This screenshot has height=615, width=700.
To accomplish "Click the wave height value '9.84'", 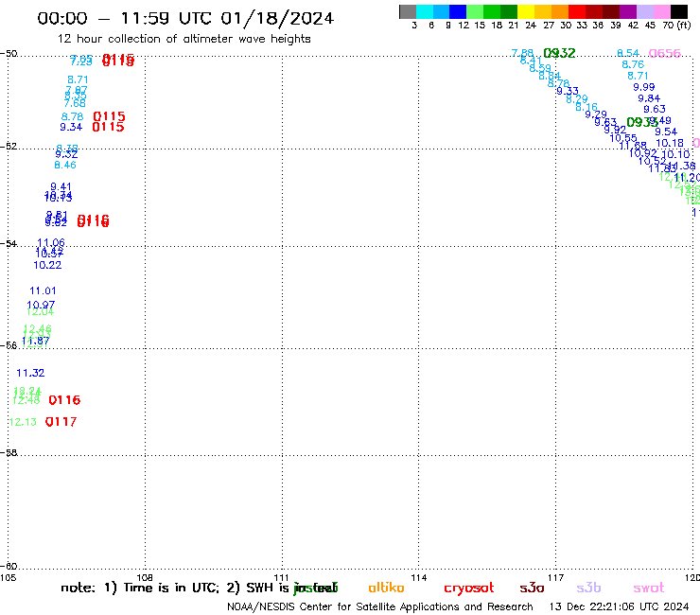I will [x=649, y=98].
